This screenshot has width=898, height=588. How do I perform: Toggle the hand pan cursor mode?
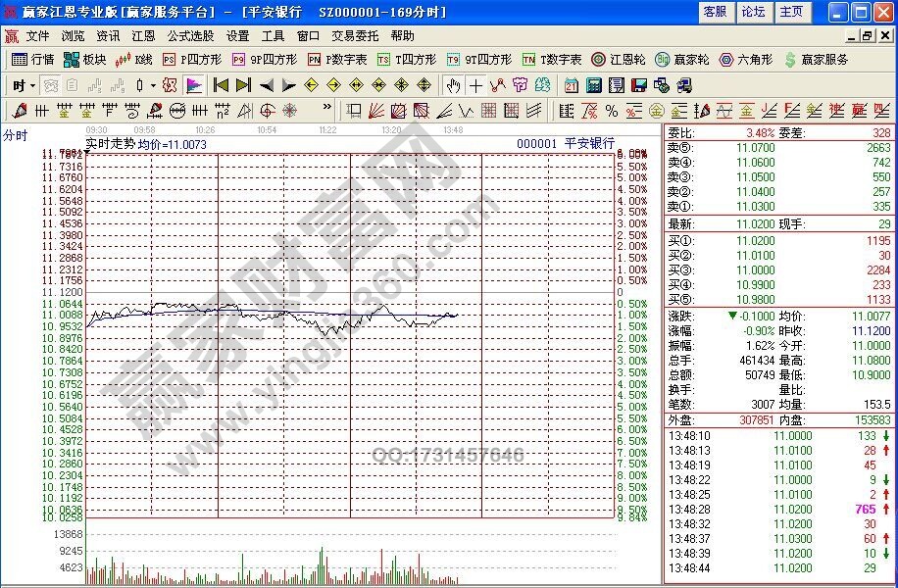pos(452,85)
